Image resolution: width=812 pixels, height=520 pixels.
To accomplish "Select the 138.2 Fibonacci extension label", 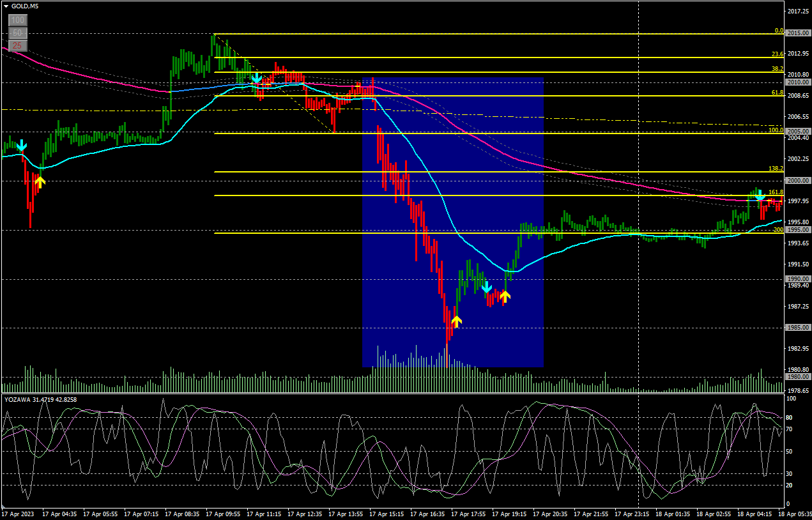I will pyautogui.click(x=776, y=169).
